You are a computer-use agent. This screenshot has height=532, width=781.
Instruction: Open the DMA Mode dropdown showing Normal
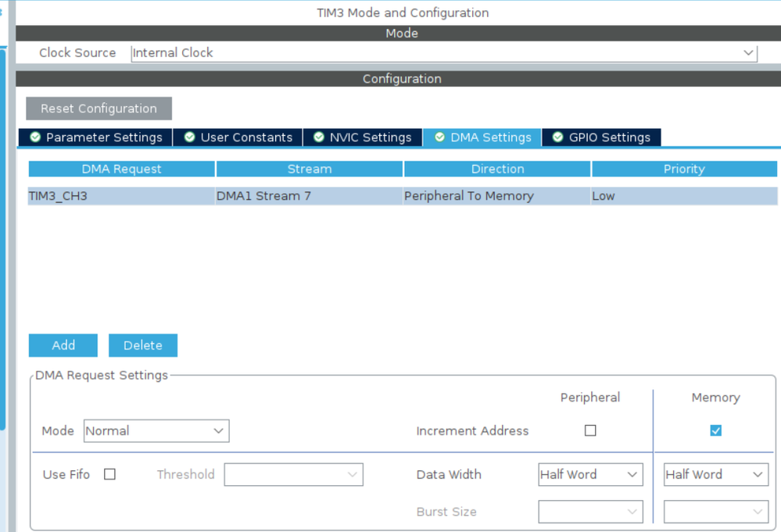coord(156,431)
